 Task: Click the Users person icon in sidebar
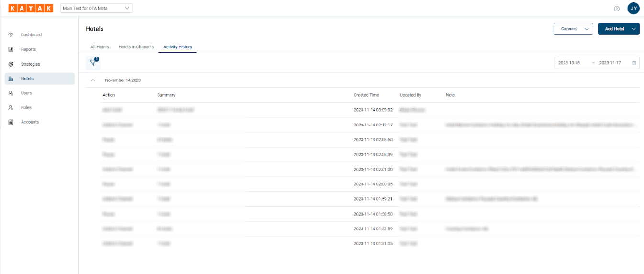(x=11, y=93)
